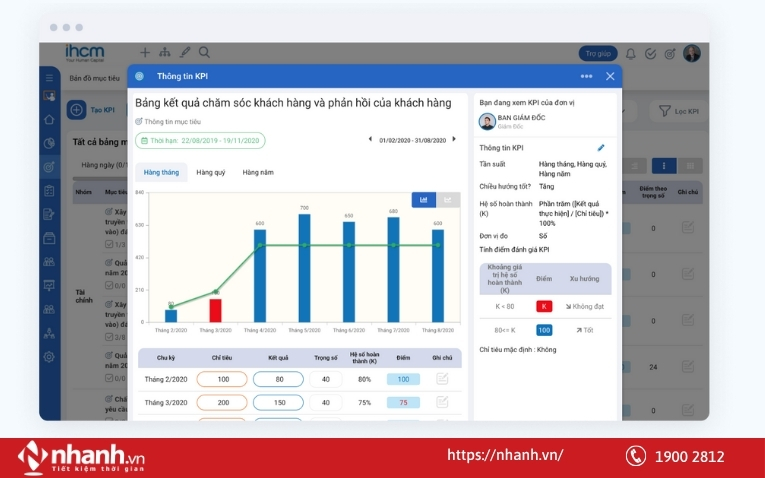Click note icon in Tháng 2/2020 row
Image resolution: width=765 pixels, height=478 pixels.
click(x=442, y=379)
